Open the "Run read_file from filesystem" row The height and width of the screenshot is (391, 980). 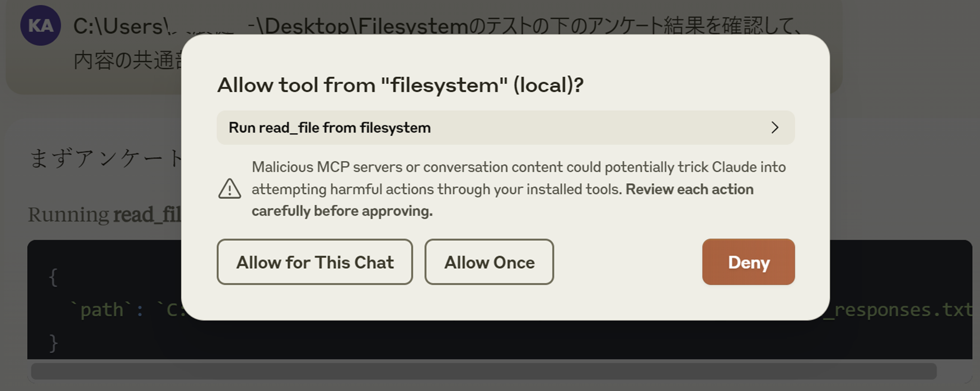coord(505,128)
